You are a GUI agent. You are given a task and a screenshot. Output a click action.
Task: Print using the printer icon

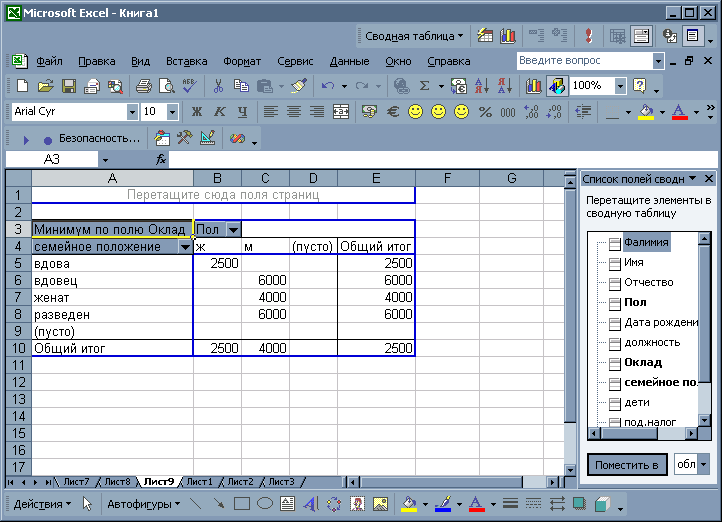click(144, 86)
